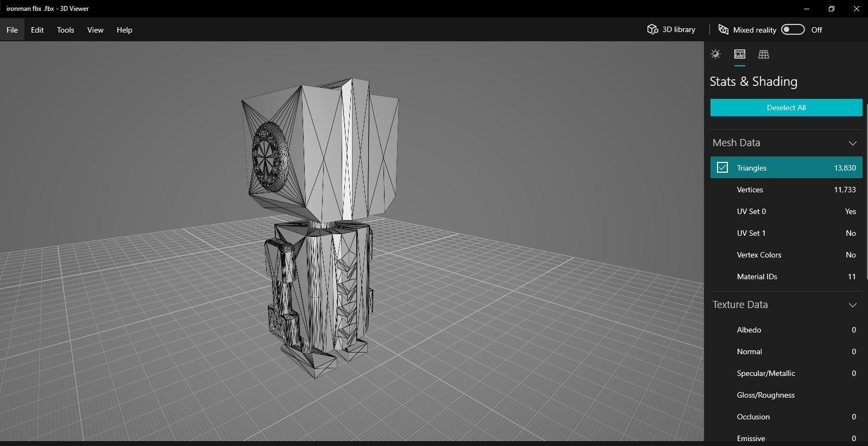Click the ironman wireframe model in viewport
Viewport: 868px width, 446px height.
coord(320,228)
